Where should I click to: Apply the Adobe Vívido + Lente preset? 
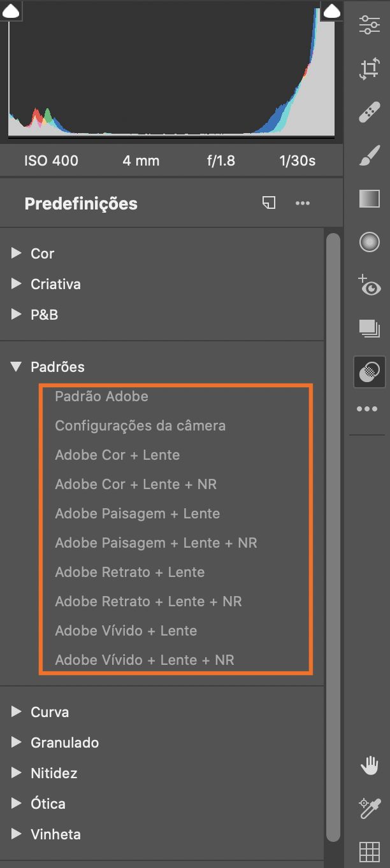click(x=126, y=630)
